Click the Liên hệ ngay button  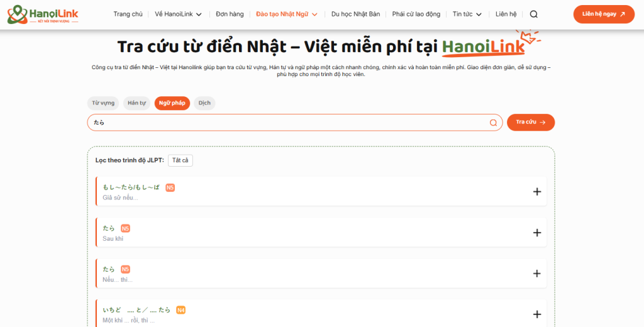(x=604, y=14)
